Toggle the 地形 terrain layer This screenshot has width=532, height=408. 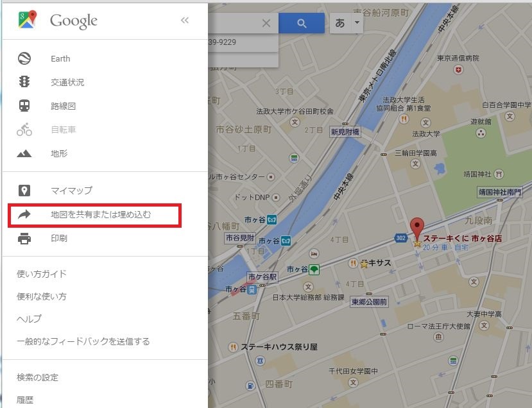pyautogui.click(x=59, y=153)
